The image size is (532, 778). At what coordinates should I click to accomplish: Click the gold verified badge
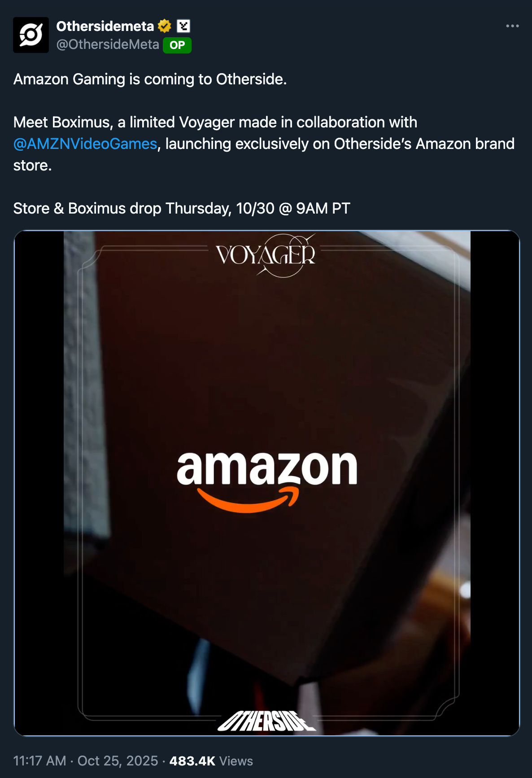pyautogui.click(x=165, y=26)
